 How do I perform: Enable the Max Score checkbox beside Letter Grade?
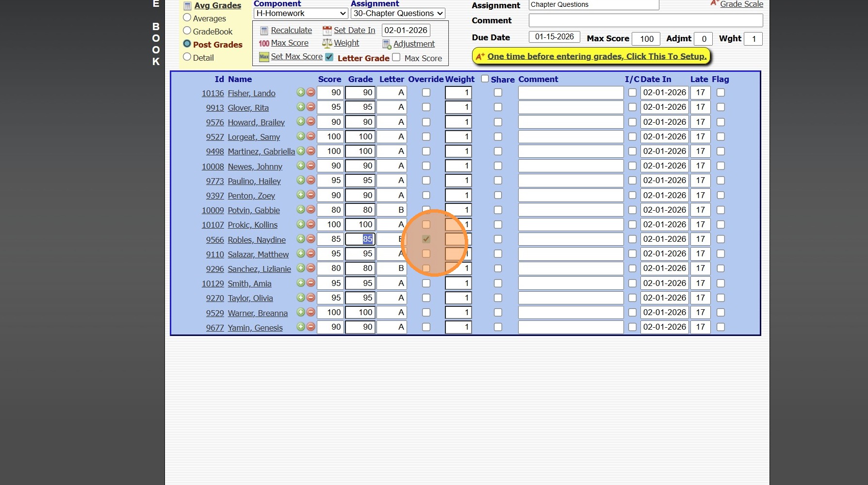pos(396,57)
